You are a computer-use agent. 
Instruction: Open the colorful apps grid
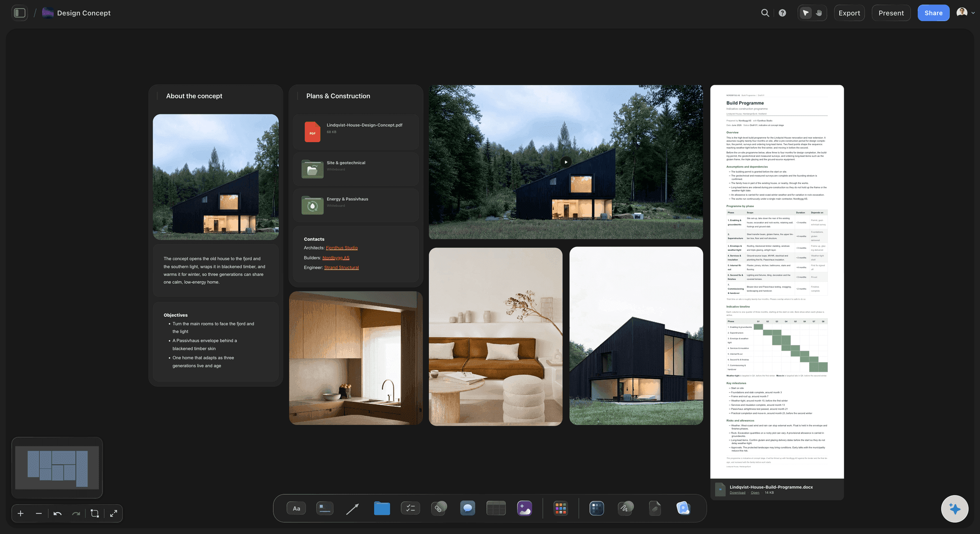click(560, 508)
